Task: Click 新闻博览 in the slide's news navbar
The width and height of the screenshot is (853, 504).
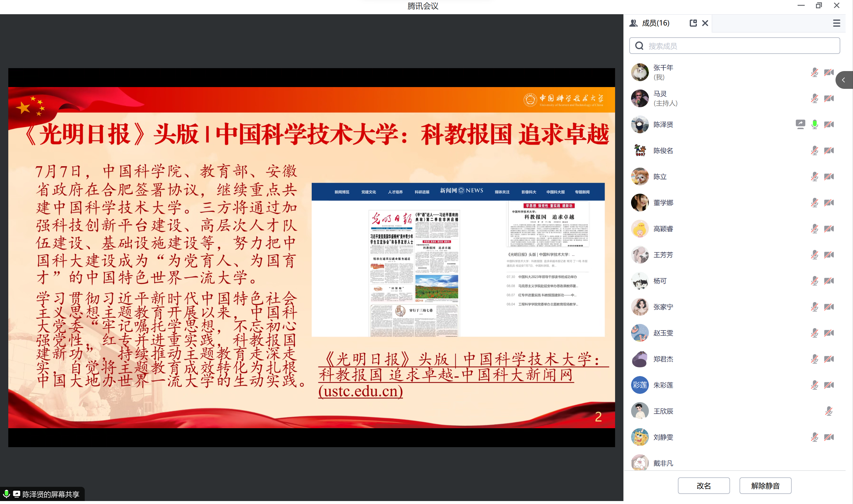Action: click(342, 192)
